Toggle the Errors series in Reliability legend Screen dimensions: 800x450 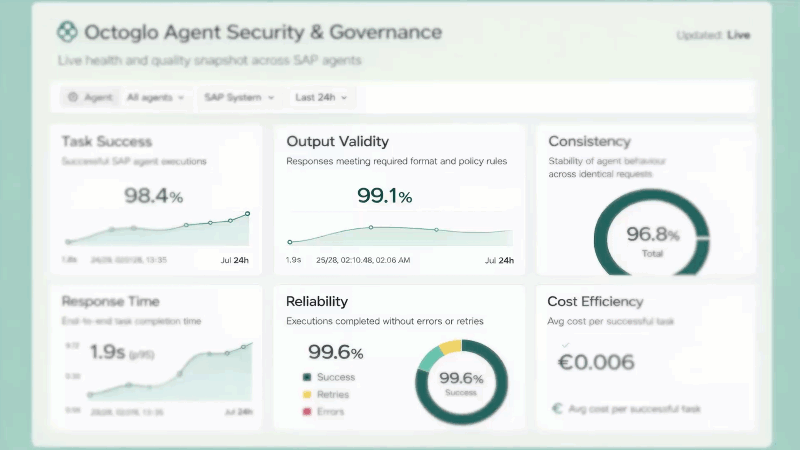[x=323, y=412]
